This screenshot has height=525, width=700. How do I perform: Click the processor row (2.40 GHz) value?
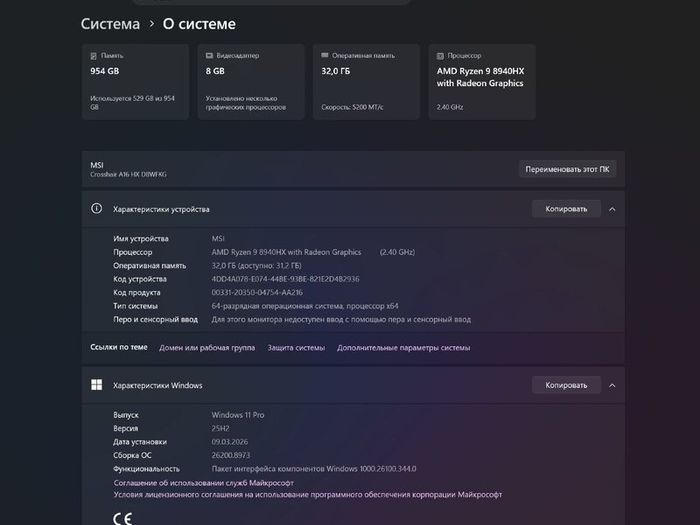coord(397,252)
